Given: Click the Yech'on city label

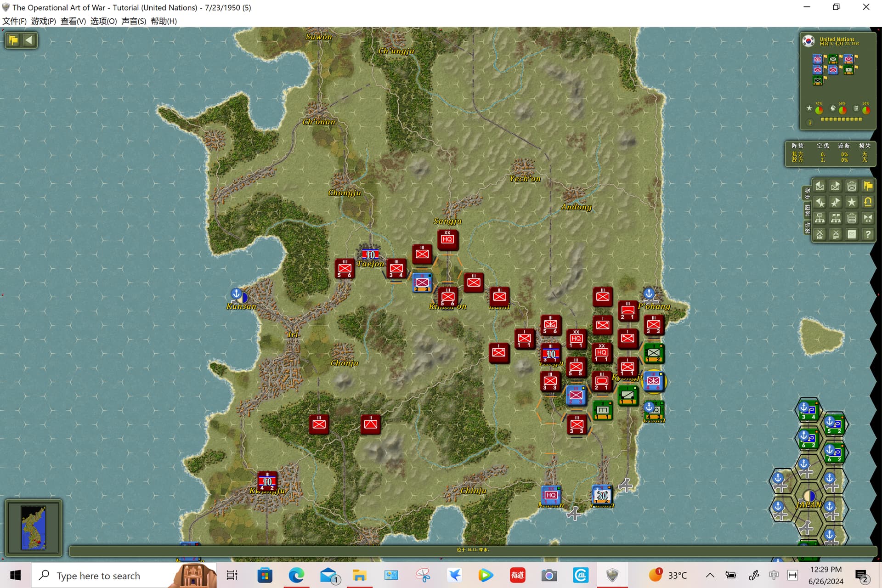Looking at the screenshot, I should tap(525, 179).
